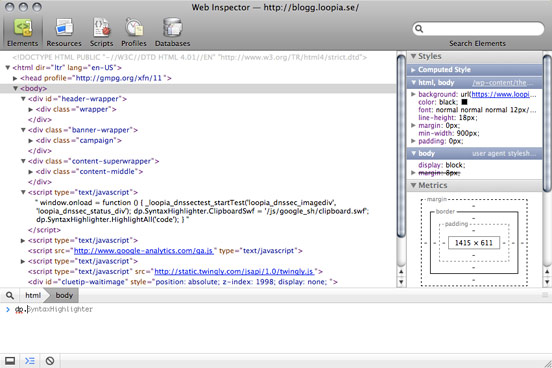Click the magnifier node search icon
Viewport: 552px width, 368px height.
point(10,295)
